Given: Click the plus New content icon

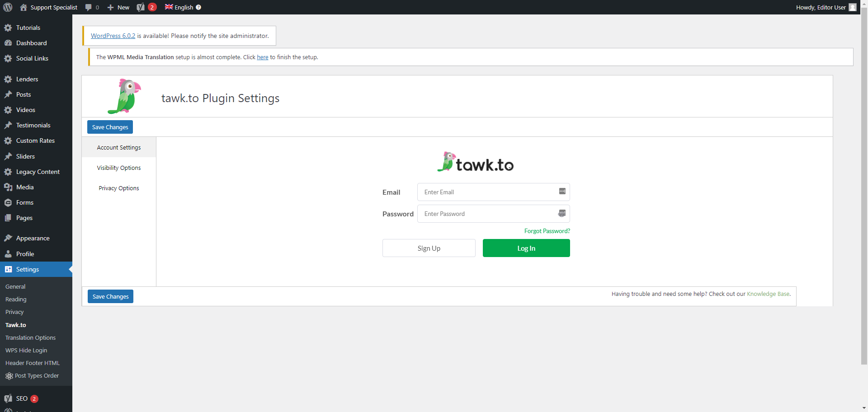Looking at the screenshot, I should point(110,7).
